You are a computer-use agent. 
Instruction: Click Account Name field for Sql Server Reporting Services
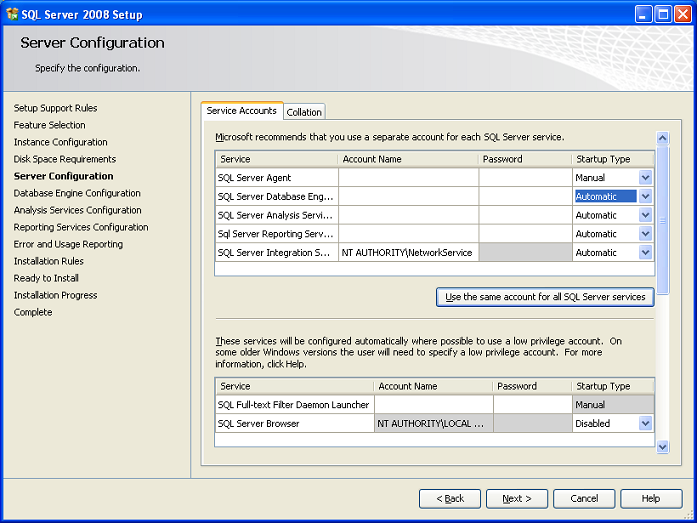(x=409, y=234)
